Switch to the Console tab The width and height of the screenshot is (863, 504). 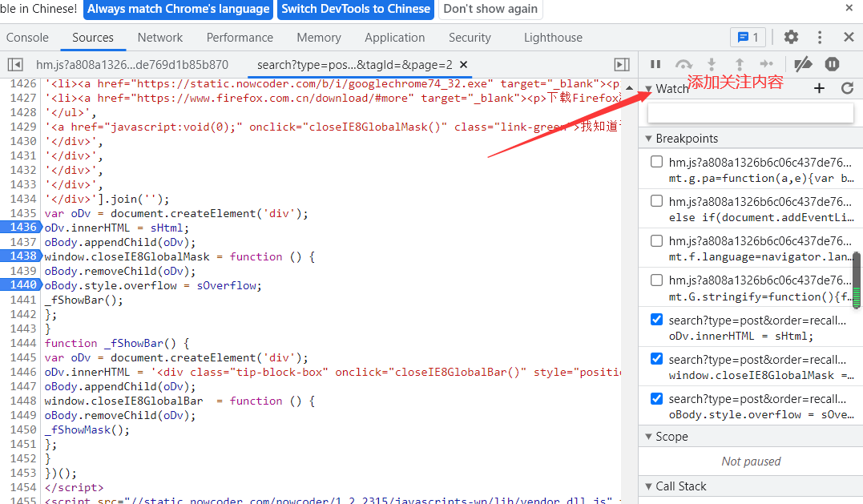[x=27, y=38]
